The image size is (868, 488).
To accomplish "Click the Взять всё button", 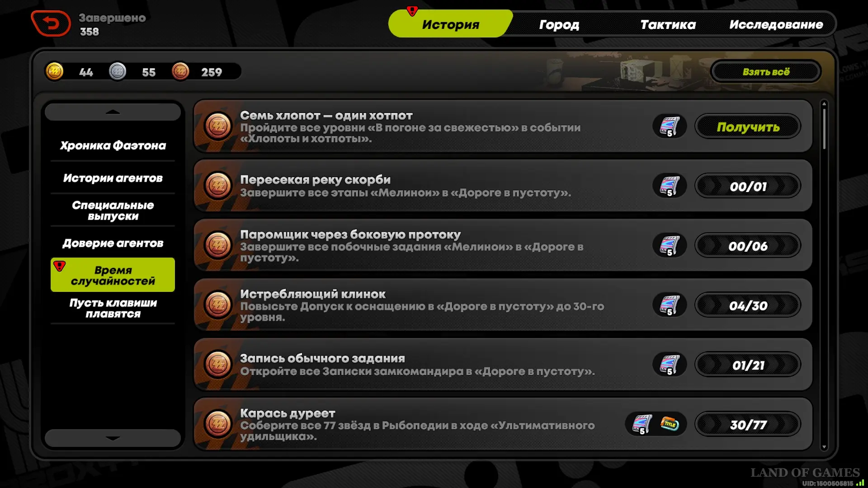I will tap(766, 72).
